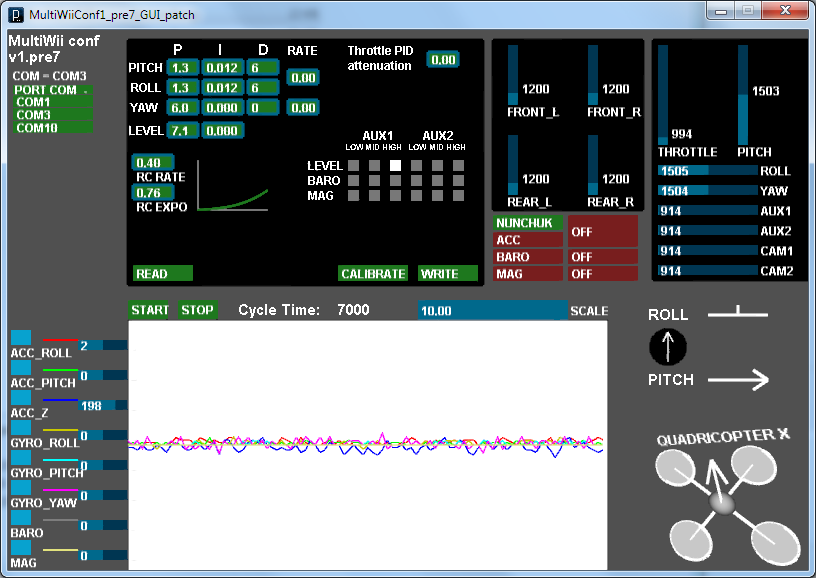The height and width of the screenshot is (578, 816).
Task: Toggle GYRO_PITCH graph visibility box
Action: pos(21,457)
